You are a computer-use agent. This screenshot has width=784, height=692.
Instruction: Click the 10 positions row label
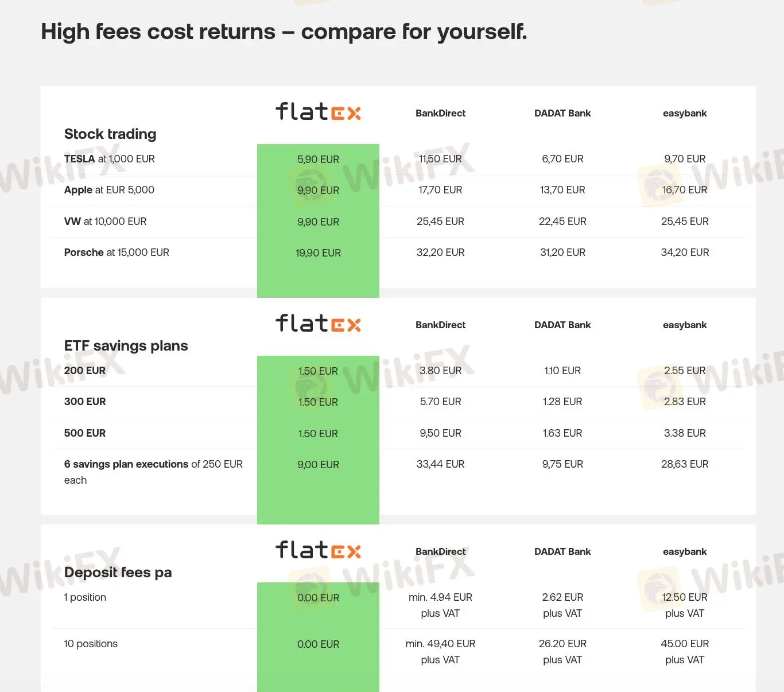(91, 644)
